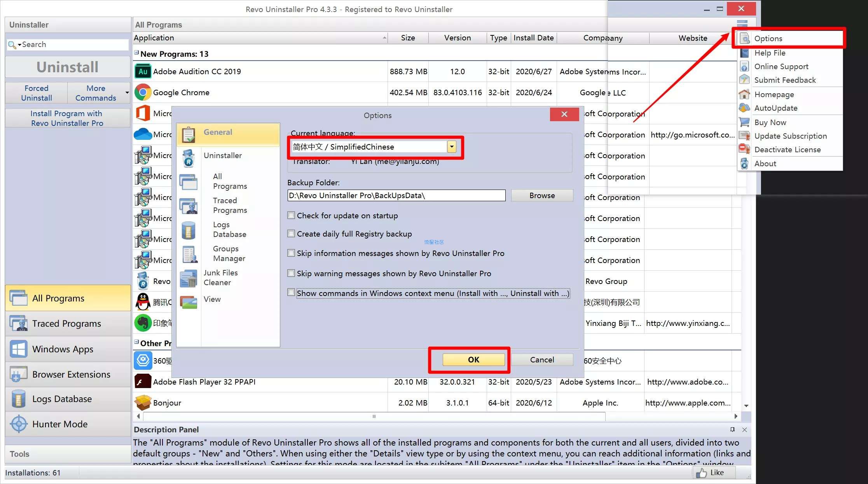Open Uninstaller settings icon in Options
Viewport: 868px width, 484px height.
189,158
